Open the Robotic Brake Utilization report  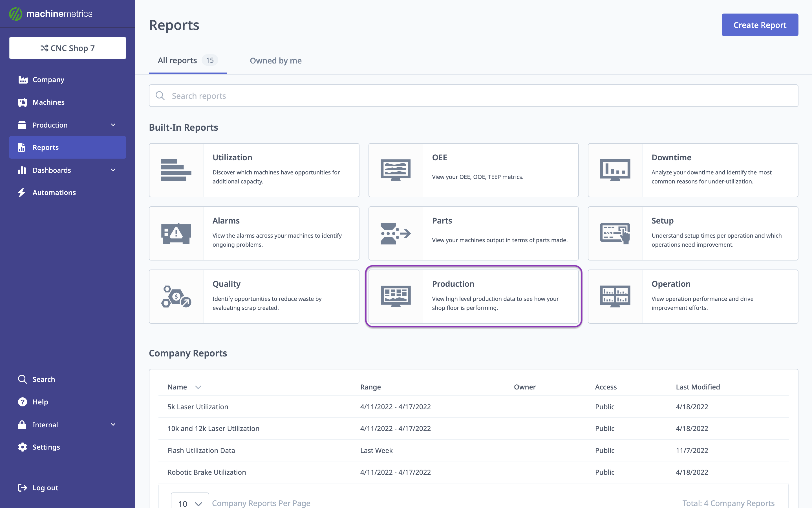coord(207,472)
